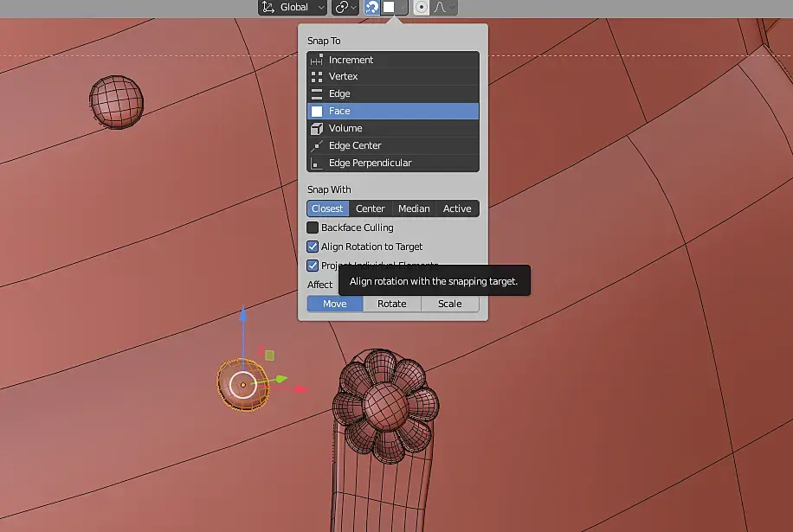Click the green Y-axis gizmo arrow
Image resolution: width=793 pixels, height=532 pixels.
(x=281, y=378)
